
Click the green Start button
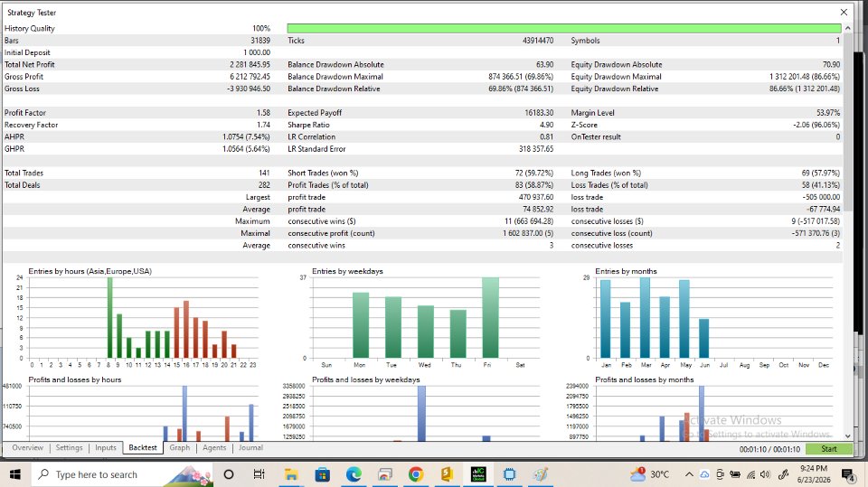click(x=829, y=449)
